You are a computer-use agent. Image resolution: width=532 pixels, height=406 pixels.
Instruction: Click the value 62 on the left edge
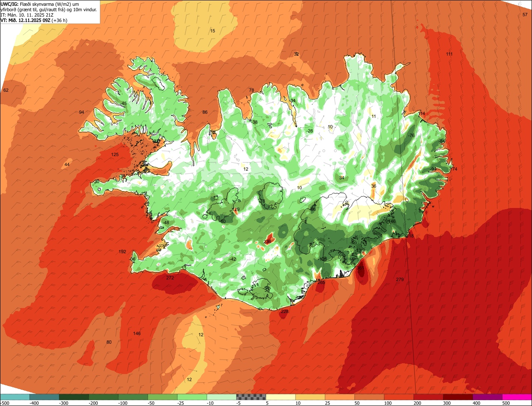click(x=6, y=90)
